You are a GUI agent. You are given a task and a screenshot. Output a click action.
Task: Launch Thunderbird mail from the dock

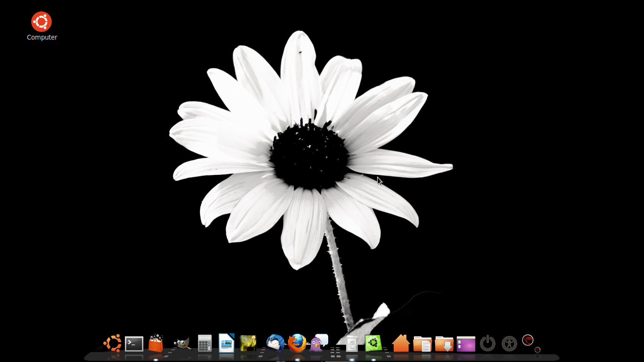click(275, 343)
